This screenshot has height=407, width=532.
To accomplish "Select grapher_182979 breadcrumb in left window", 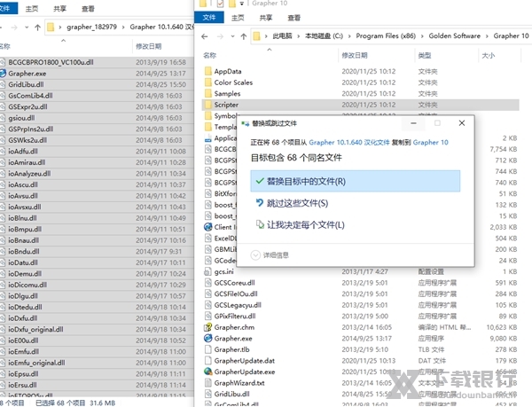I will click(91, 27).
